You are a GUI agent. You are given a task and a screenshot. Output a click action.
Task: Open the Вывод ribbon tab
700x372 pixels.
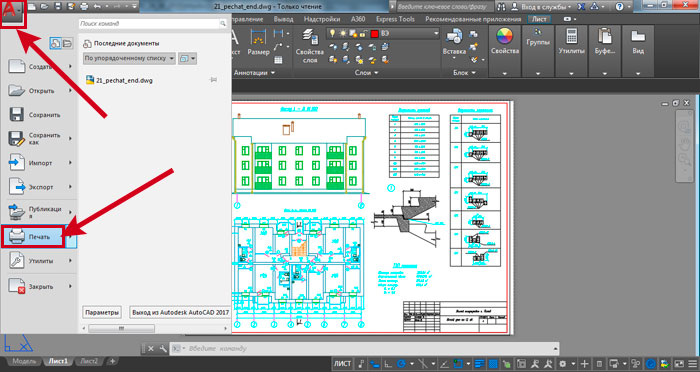point(283,19)
